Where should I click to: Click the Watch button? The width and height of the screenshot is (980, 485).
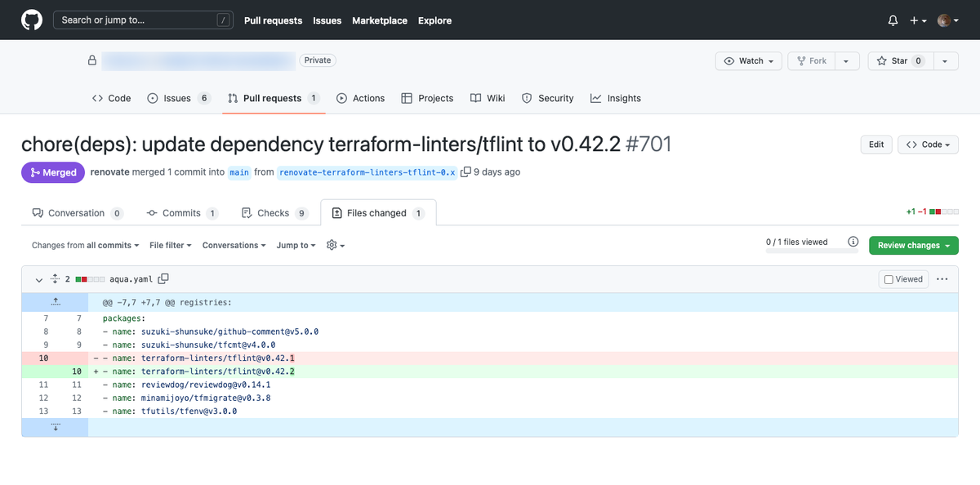click(748, 61)
